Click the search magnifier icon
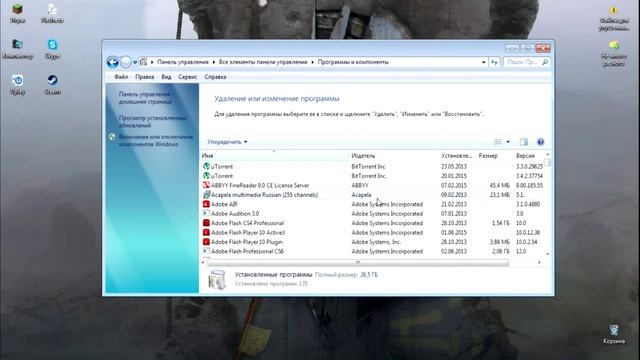This screenshot has width=640, height=360. pyautogui.click(x=545, y=62)
